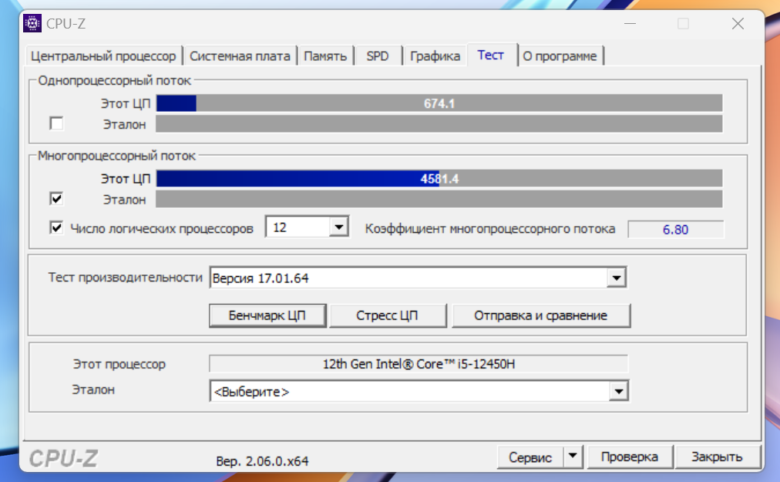Go to the Графика tab
Viewport: 780px width, 482px height.
tap(435, 56)
